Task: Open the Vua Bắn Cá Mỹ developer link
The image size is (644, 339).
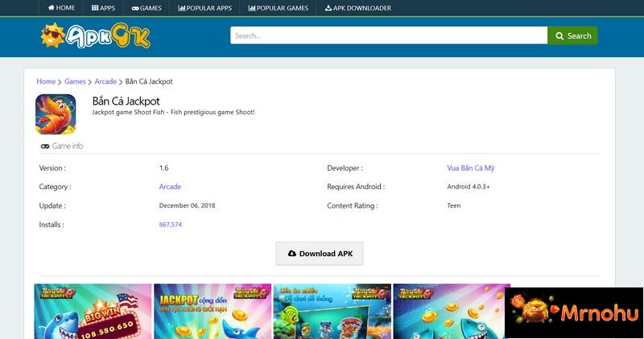Action: [x=471, y=168]
